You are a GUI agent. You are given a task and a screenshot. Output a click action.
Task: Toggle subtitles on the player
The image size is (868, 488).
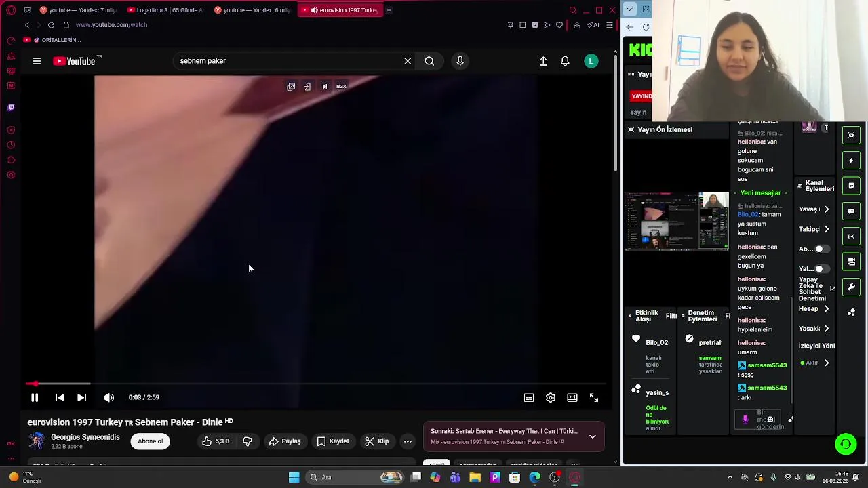529,398
